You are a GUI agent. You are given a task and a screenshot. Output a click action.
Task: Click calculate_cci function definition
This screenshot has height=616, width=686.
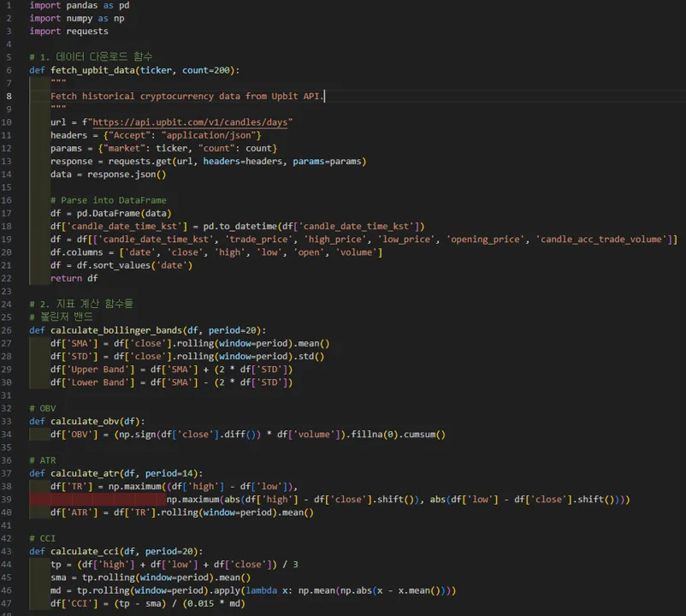click(116, 551)
